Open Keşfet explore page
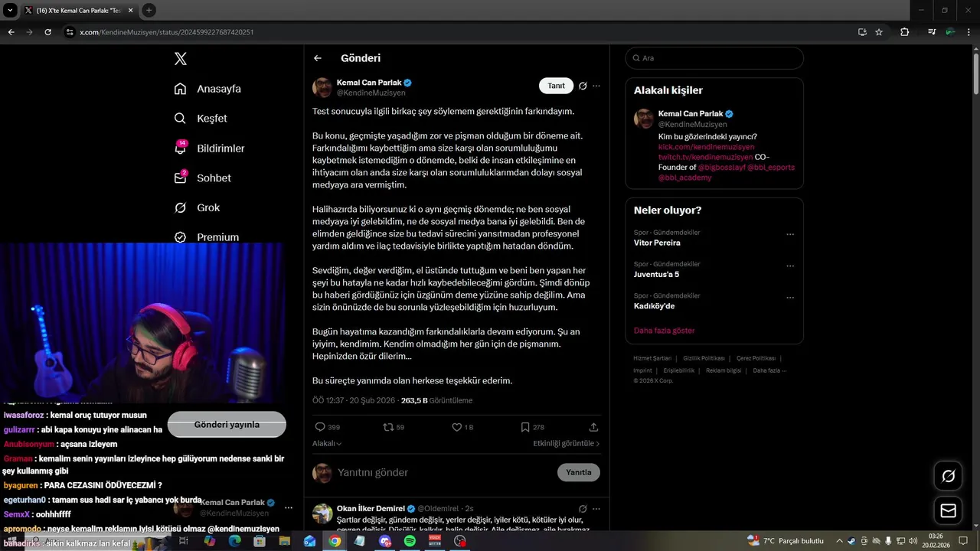 201,119
